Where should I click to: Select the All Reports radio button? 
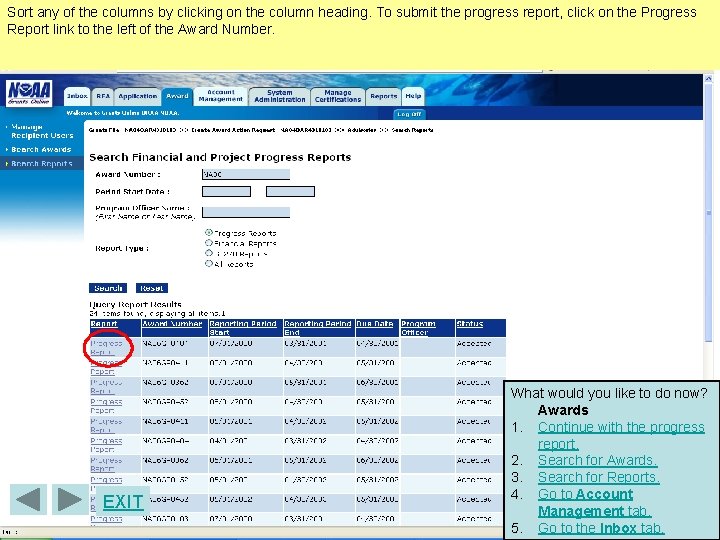coord(208,264)
